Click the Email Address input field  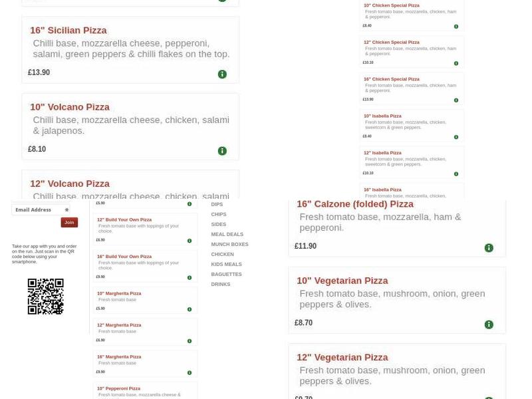40,209
